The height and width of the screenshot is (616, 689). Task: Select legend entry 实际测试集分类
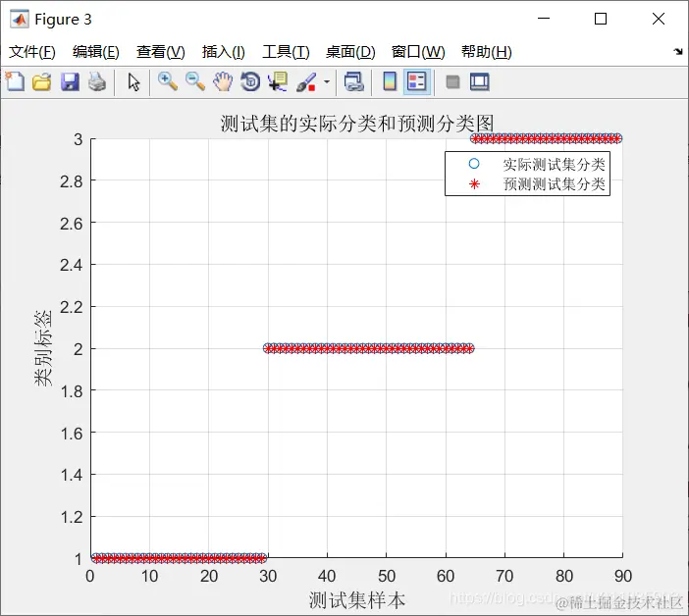(x=554, y=164)
